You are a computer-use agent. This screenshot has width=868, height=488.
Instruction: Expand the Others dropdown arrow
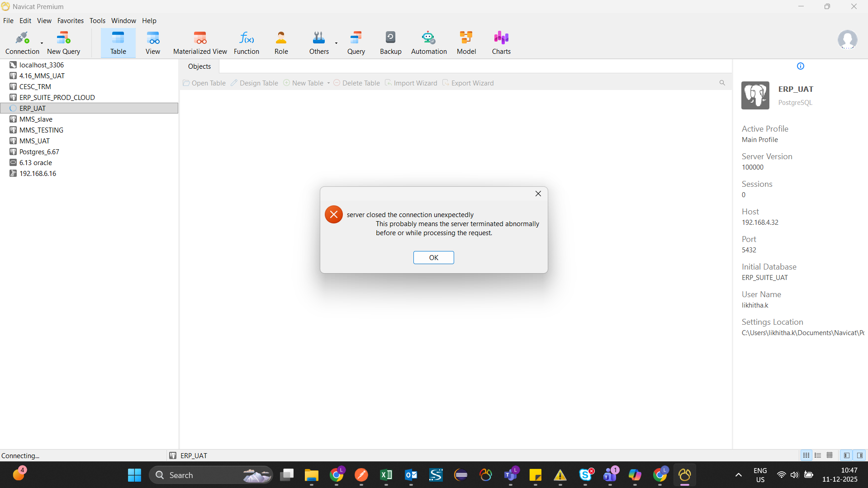pyautogui.click(x=336, y=43)
